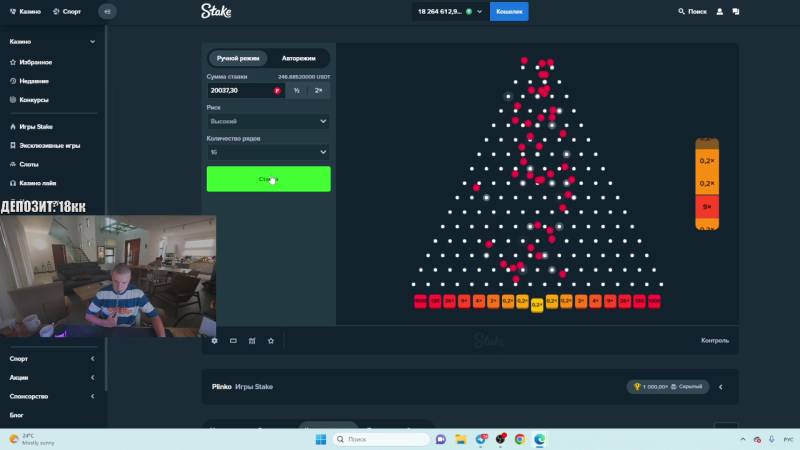This screenshot has width=800, height=450.
Task: Open Избранное favorites in sidebar
Action: [31, 62]
